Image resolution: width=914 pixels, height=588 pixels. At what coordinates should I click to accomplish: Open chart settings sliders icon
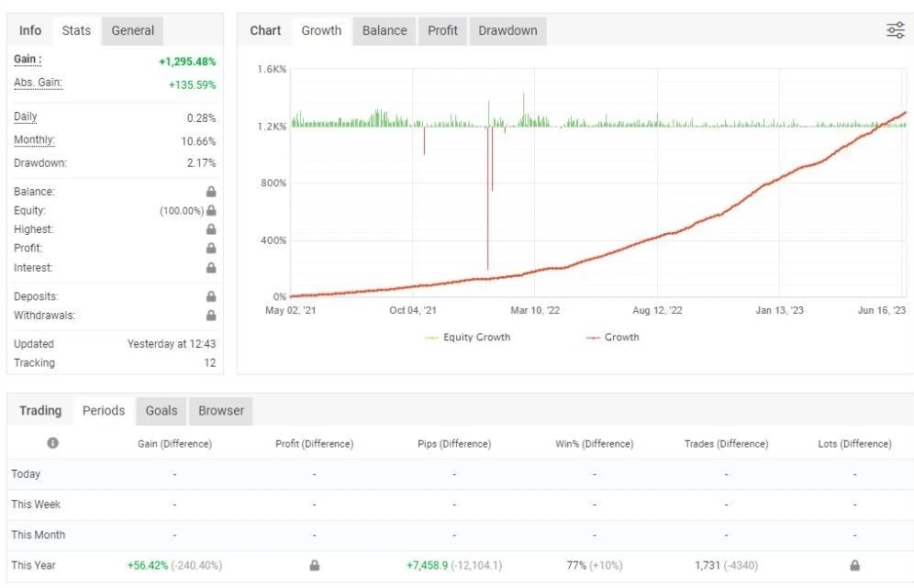point(896,30)
